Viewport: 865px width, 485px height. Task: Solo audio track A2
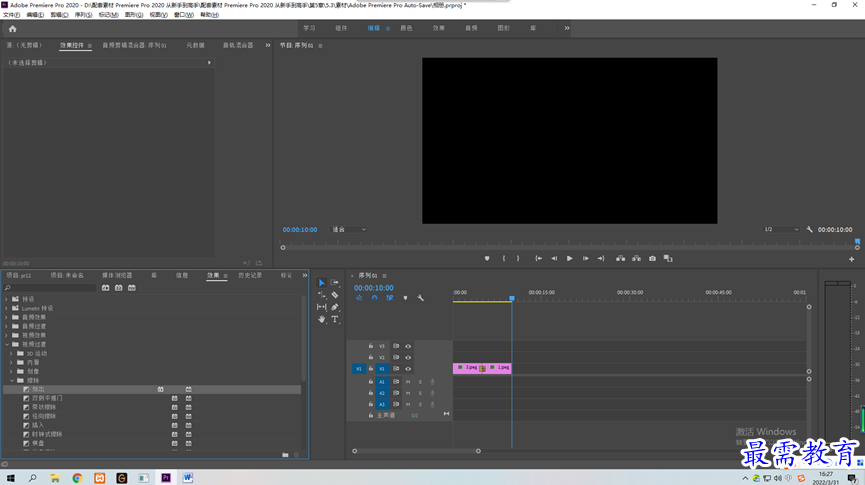[x=420, y=393]
